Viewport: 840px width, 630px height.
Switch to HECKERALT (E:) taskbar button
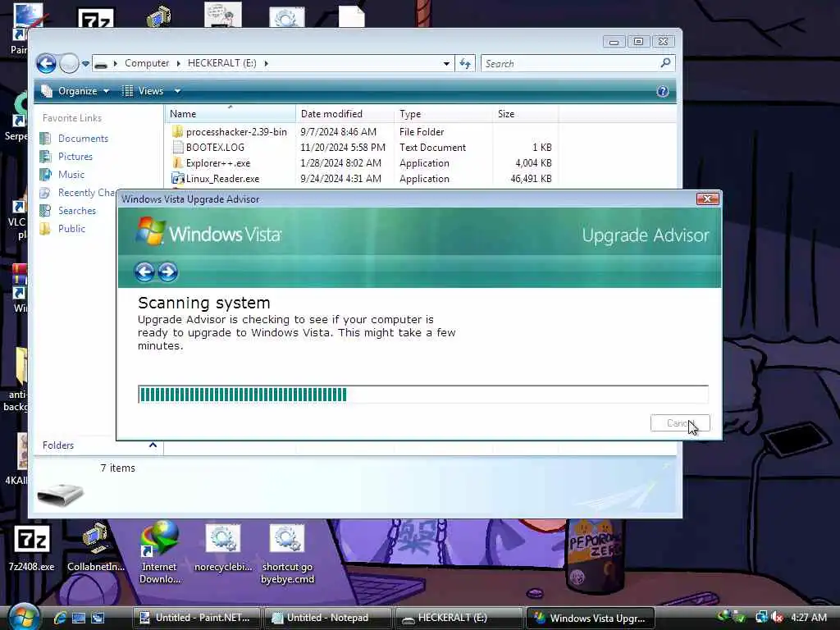pos(459,618)
